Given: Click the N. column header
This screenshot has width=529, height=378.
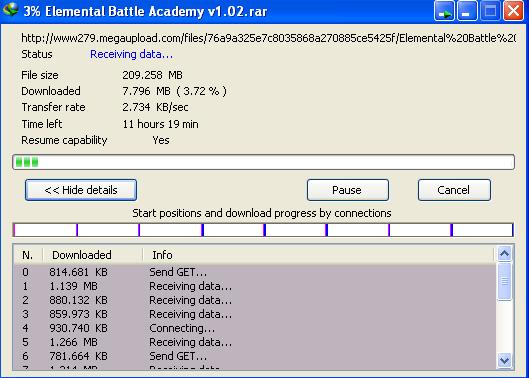Looking at the screenshot, I should [28, 255].
